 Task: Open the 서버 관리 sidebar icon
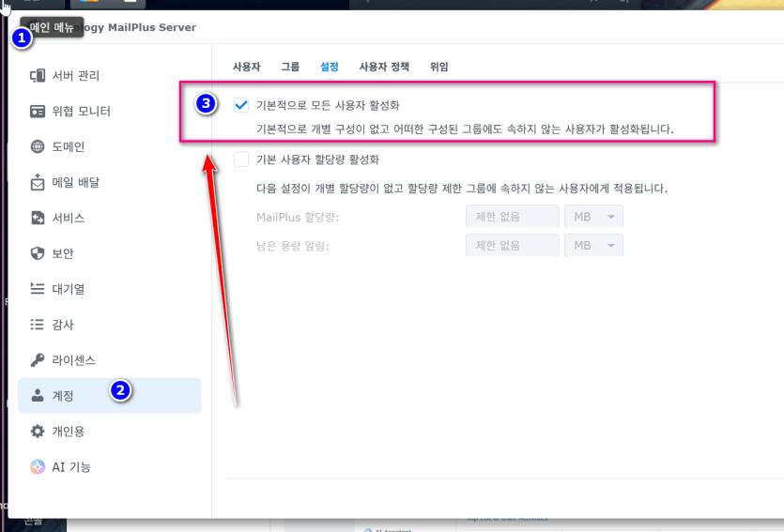pos(38,75)
